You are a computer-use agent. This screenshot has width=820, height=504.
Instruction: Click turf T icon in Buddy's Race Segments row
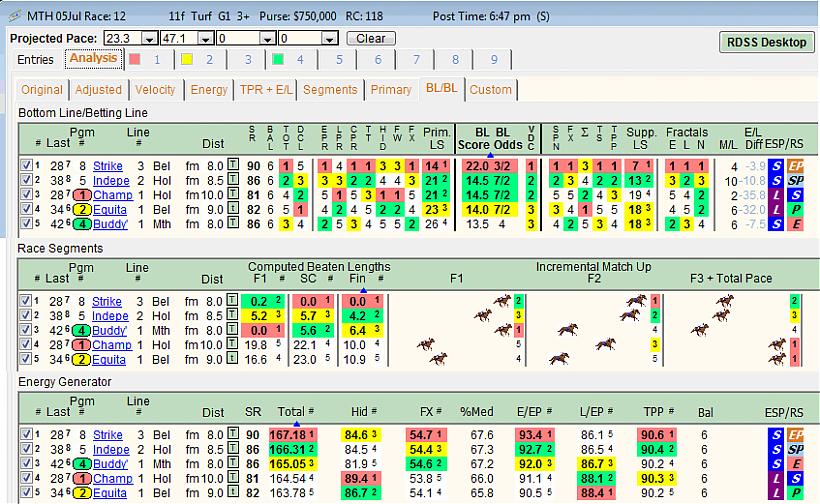tap(232, 330)
